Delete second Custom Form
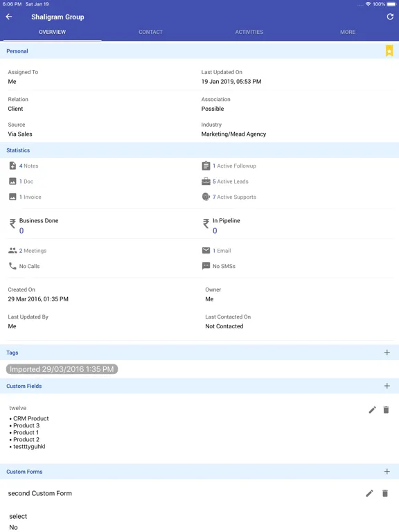The width and height of the screenshot is (399, 532). pyautogui.click(x=384, y=493)
